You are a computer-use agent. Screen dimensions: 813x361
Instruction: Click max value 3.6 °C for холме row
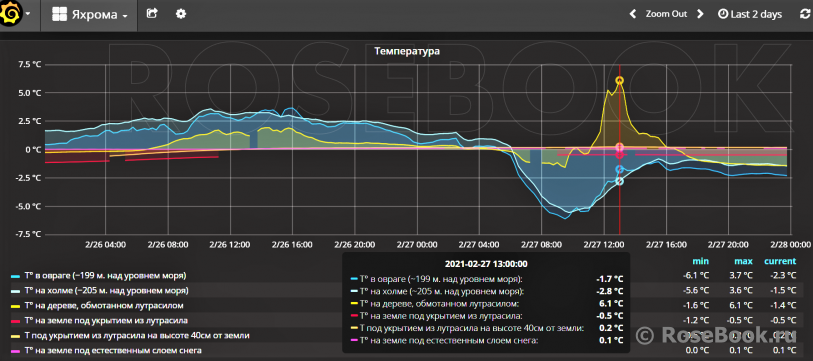pyautogui.click(x=741, y=290)
